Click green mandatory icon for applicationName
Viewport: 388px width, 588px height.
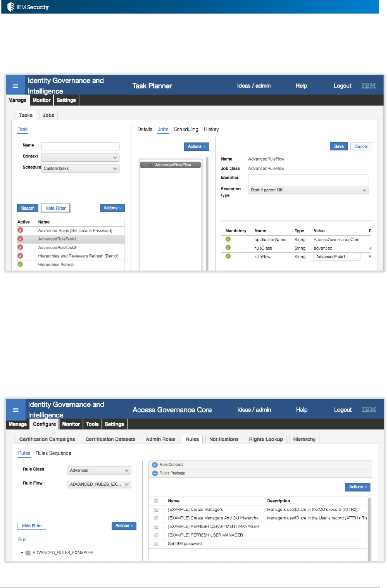(228, 239)
